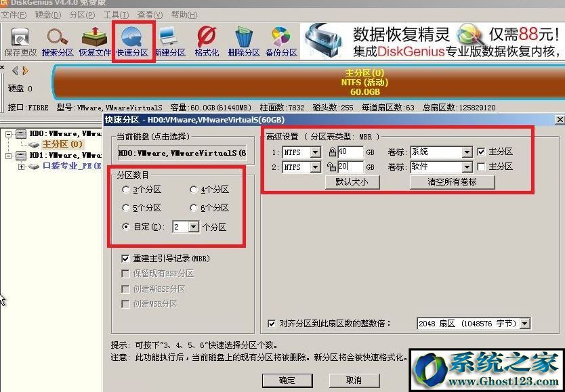565x392 pixels.
Task: Toggle 主分区 checkbox for partition 2
Action: point(481,167)
